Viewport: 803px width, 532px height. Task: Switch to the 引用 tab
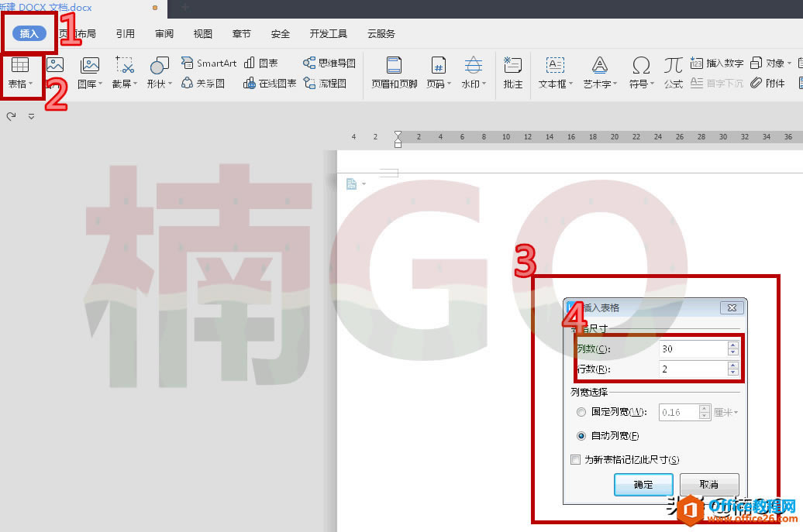pos(125,34)
